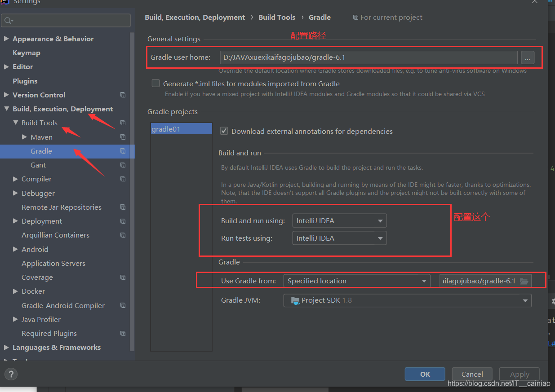Collapse the Build Tools node
555x392 pixels.
(x=16, y=123)
